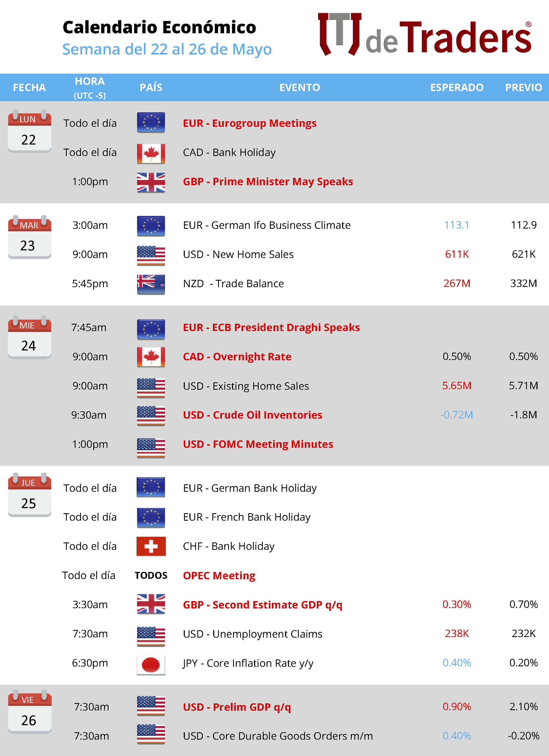Click the Canada flag beside Overnight Rate
Image resolution: width=549 pixels, height=756 pixels.
point(151,357)
